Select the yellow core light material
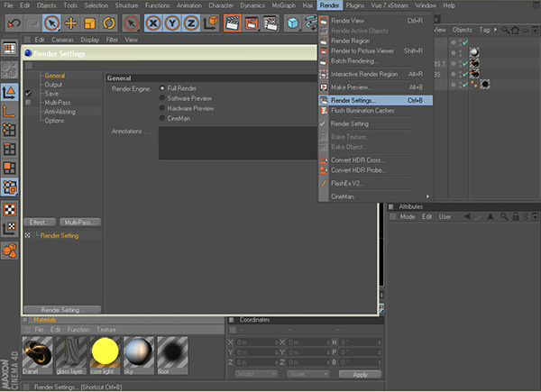Viewport: 541px width, 392px height. click(105, 355)
